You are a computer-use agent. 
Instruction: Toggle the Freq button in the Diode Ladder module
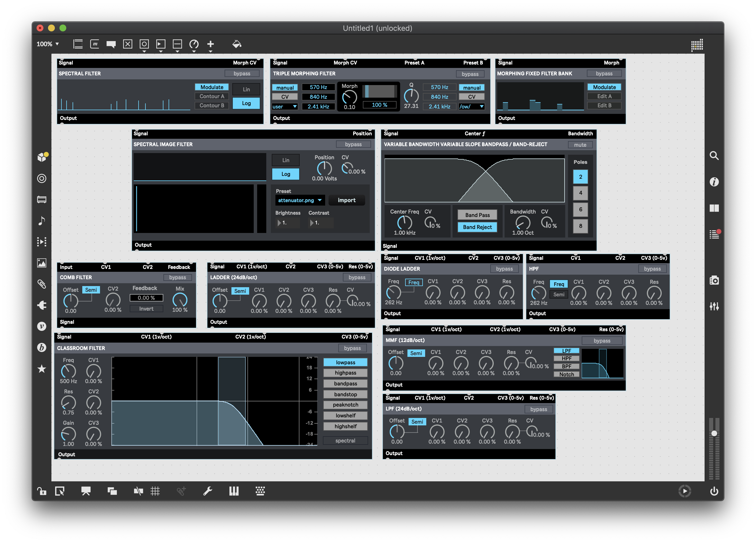(414, 283)
